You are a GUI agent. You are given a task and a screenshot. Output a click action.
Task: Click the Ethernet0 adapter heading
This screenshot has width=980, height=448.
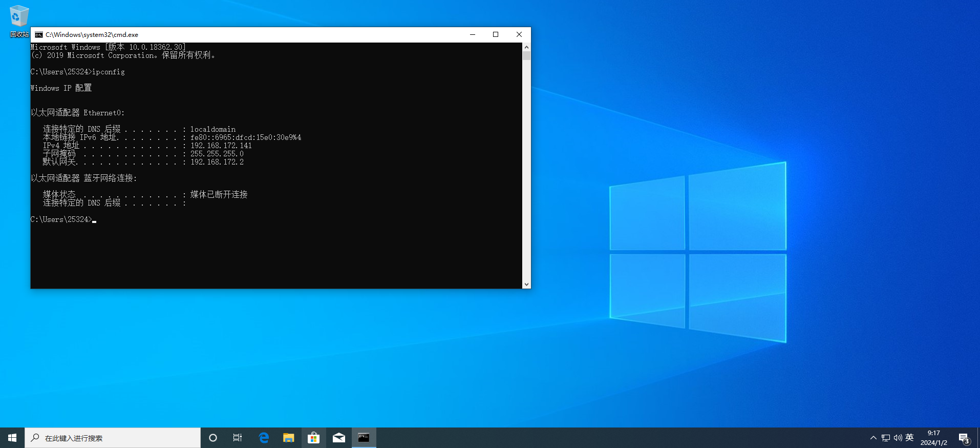pyautogui.click(x=78, y=113)
